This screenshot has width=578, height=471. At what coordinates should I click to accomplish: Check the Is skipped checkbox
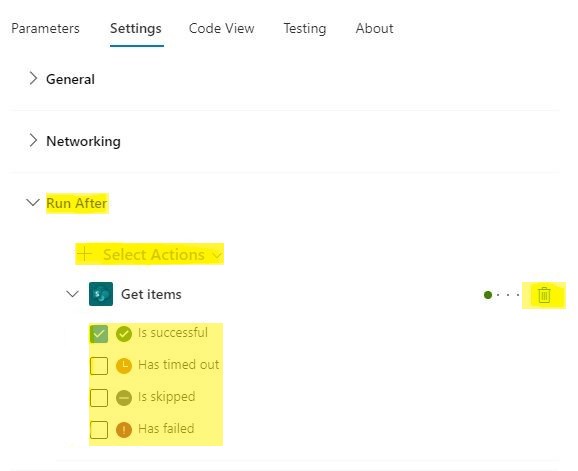99,398
